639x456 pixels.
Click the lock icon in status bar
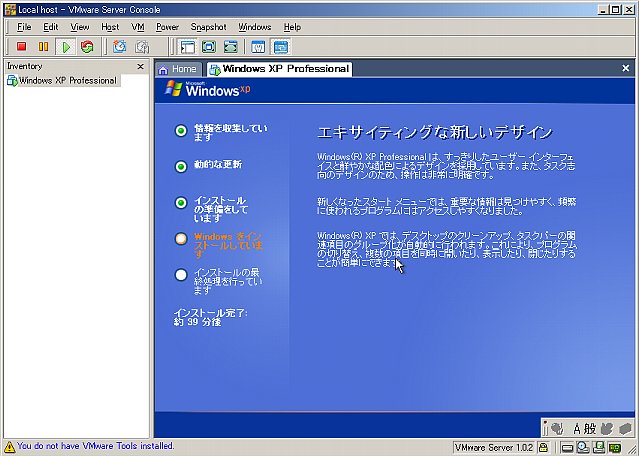pos(543,447)
